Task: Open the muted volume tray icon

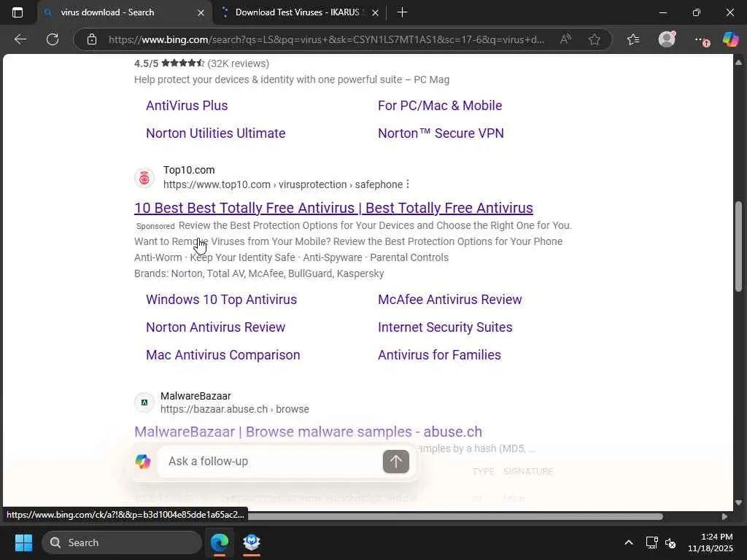Action: click(670, 542)
